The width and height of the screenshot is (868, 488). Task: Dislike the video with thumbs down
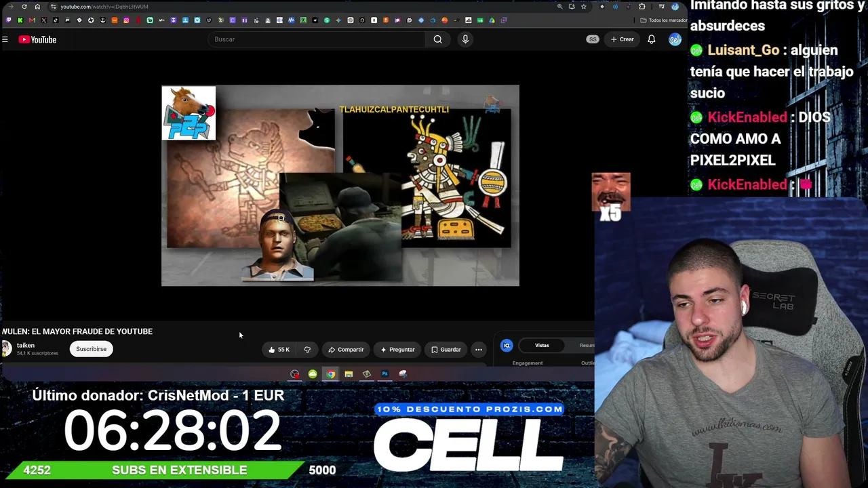307,350
